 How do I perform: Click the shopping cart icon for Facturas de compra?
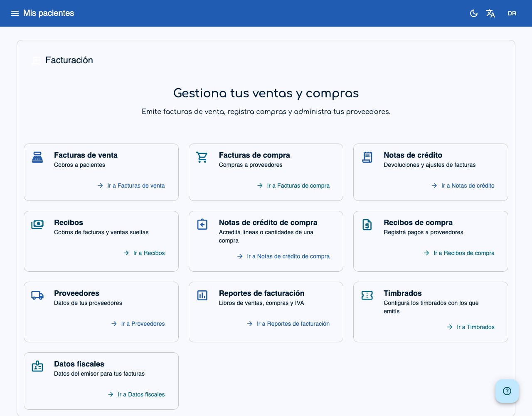click(x=202, y=157)
